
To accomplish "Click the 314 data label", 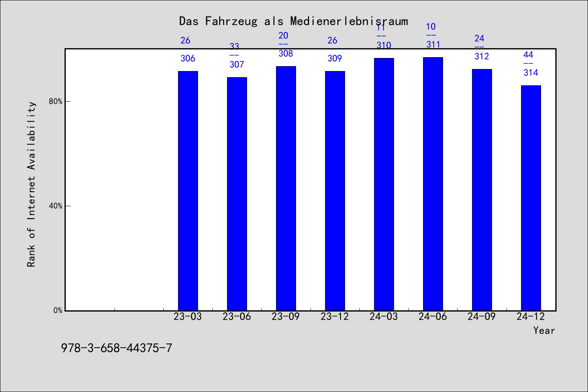I will (531, 73).
